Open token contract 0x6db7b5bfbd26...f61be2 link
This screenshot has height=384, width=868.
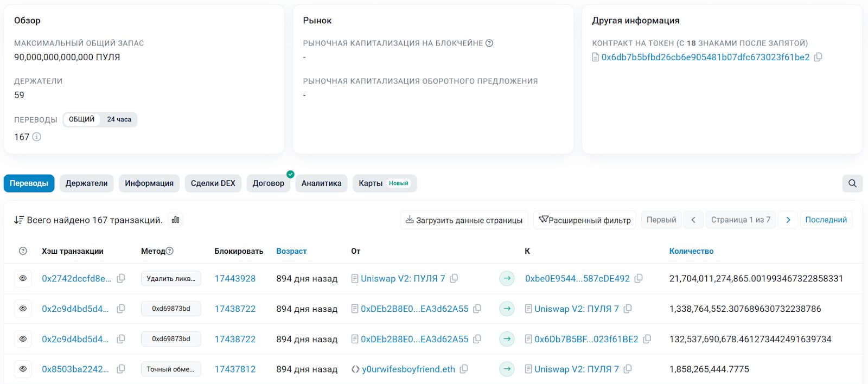[x=705, y=57]
